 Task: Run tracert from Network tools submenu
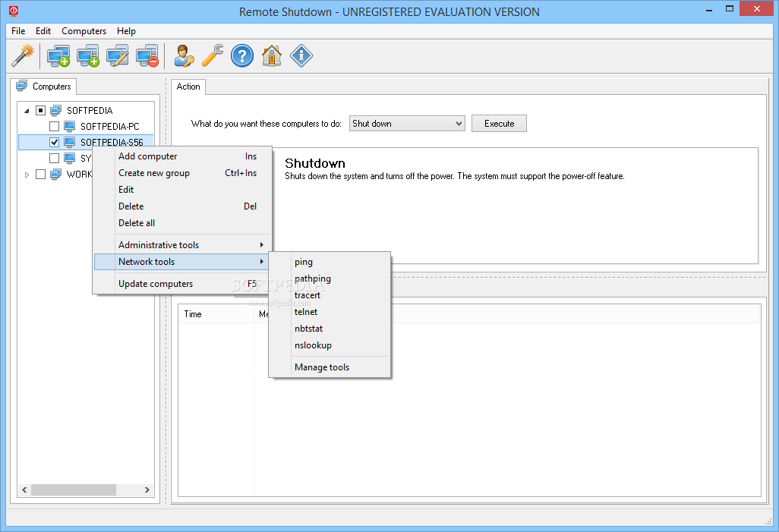330,295
